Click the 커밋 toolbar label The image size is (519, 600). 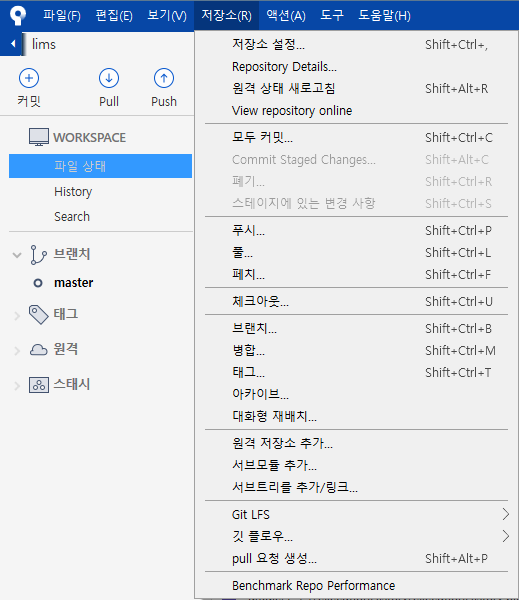pyautogui.click(x=29, y=101)
